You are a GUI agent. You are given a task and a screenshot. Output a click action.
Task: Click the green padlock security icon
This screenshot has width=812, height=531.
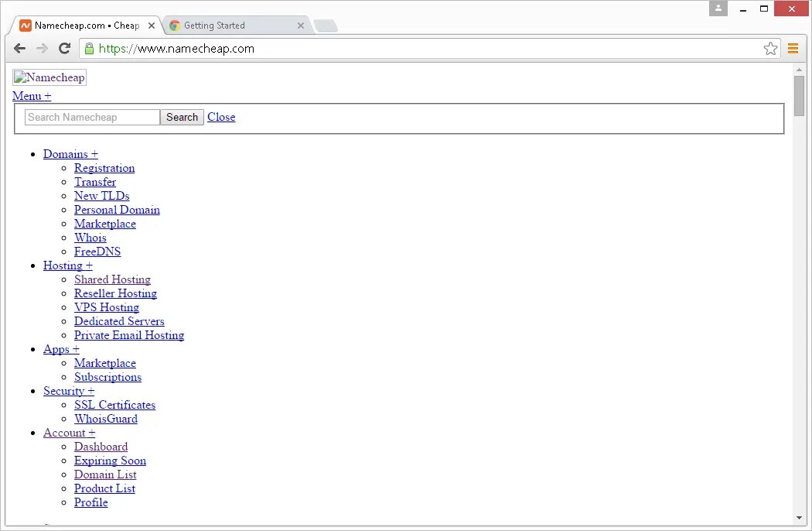pos(89,49)
